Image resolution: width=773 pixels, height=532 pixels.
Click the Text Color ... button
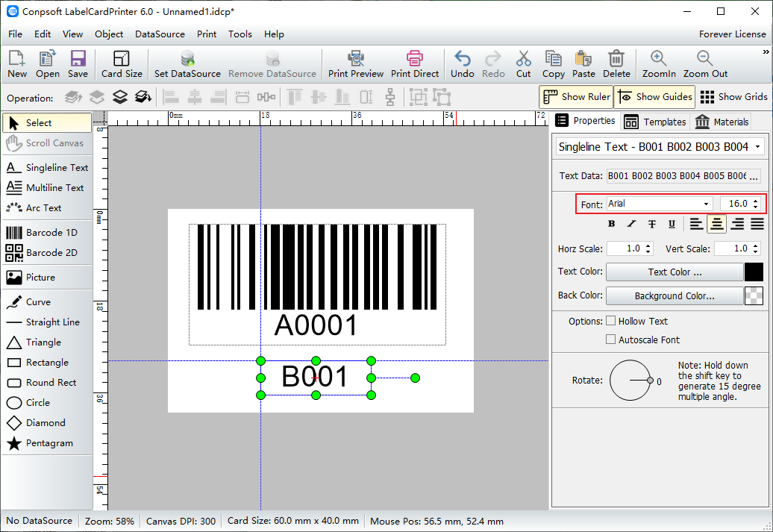[674, 272]
